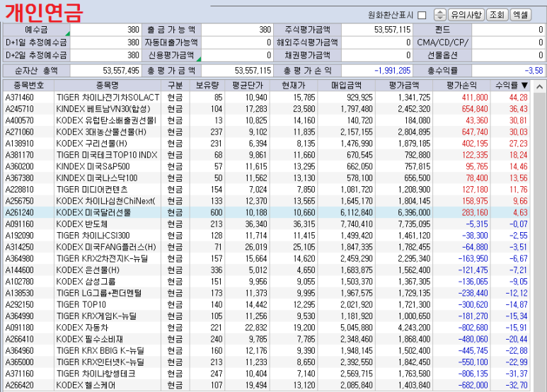Click the 펀드 value field

(x=508, y=30)
